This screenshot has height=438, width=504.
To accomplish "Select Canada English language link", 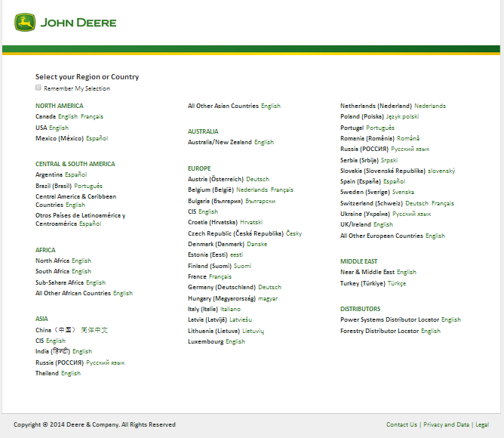I will click(x=67, y=117).
